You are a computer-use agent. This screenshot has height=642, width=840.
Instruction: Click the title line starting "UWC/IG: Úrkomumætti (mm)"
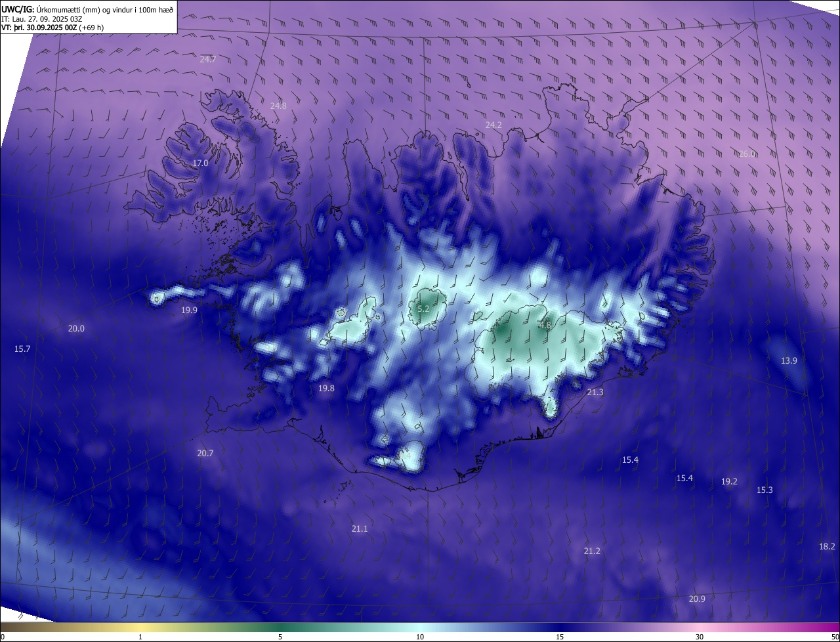[87, 9]
